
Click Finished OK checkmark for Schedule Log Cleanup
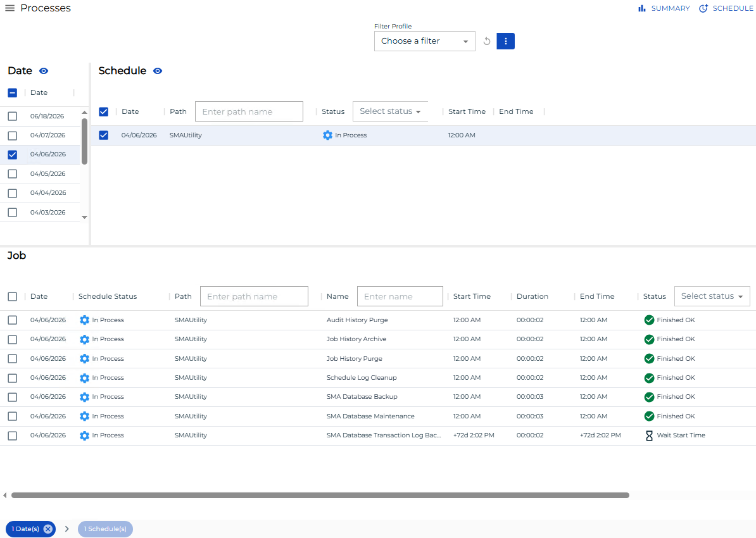tap(649, 378)
